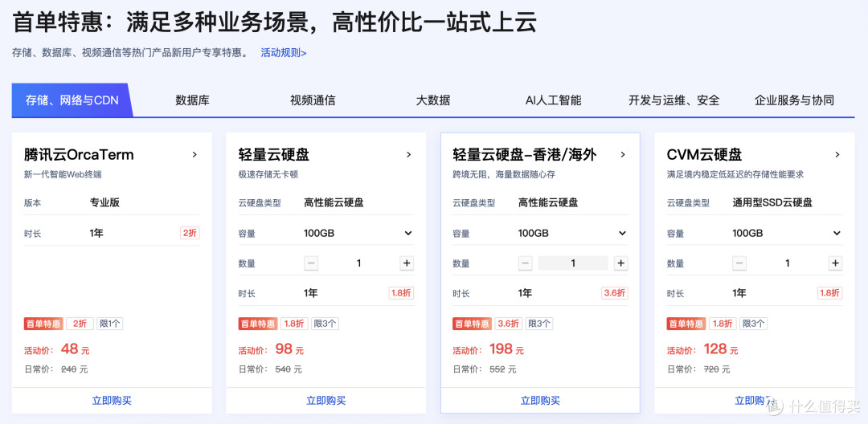868x424 pixels.
Task: Click the 轻量云硬盘 card title
Action: [273, 155]
